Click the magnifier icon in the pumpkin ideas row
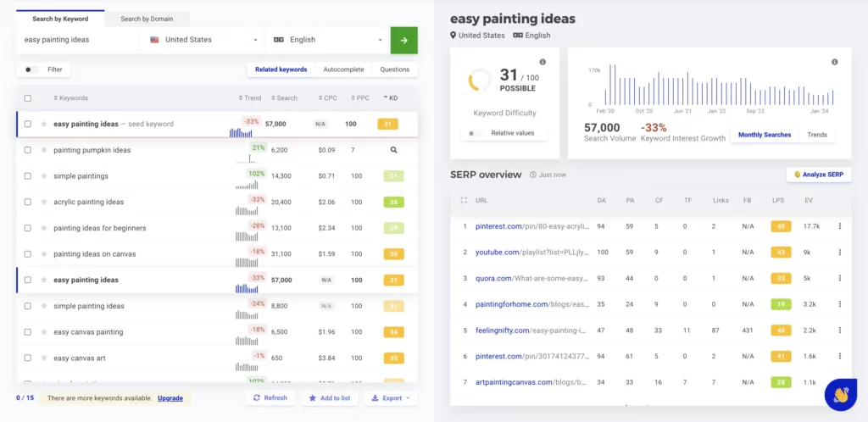 [393, 150]
